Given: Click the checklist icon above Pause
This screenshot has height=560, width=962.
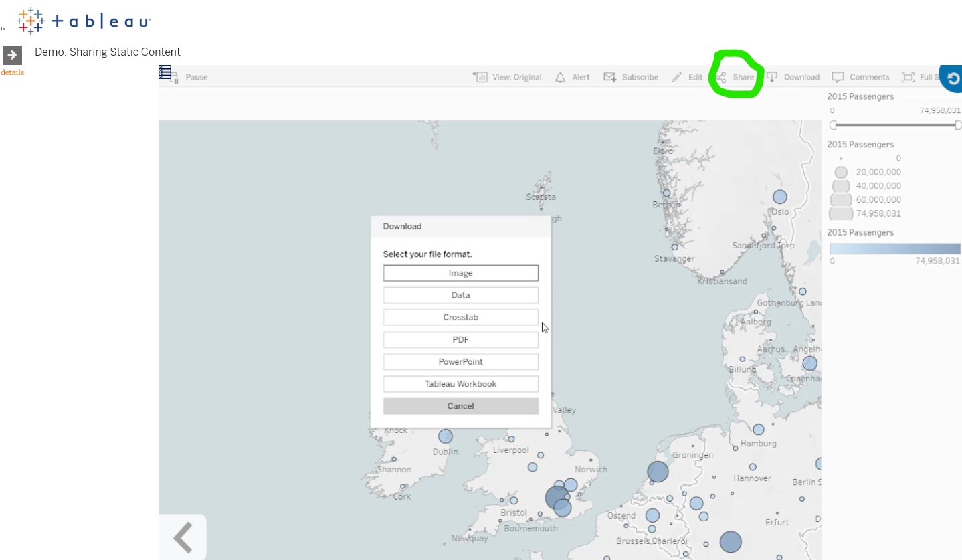Looking at the screenshot, I should [165, 72].
